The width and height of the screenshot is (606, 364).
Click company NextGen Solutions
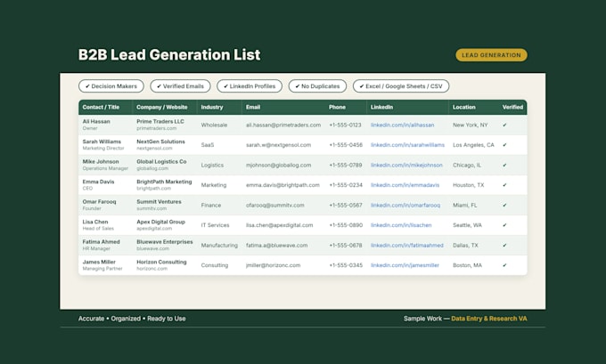tap(160, 142)
